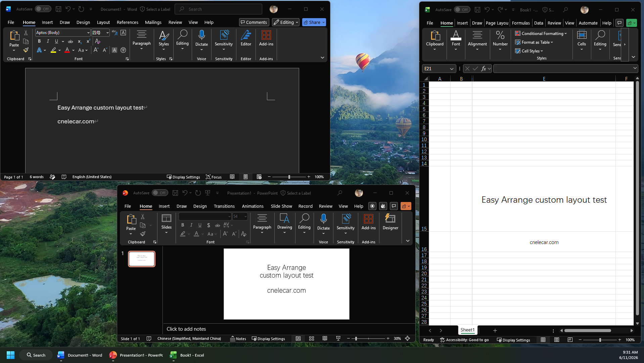Click Excel zoom slider
This screenshot has height=363, width=644.
[600, 340]
